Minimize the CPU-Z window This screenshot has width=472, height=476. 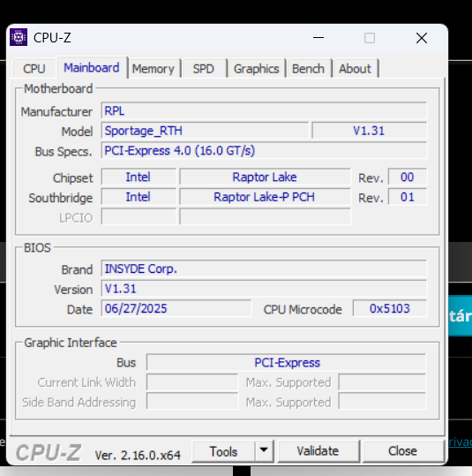click(318, 38)
